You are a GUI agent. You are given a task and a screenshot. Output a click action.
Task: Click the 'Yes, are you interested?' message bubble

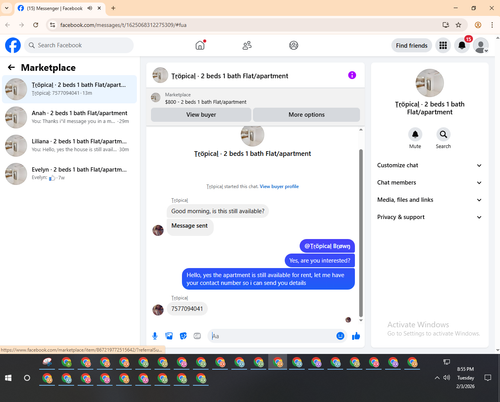320,260
